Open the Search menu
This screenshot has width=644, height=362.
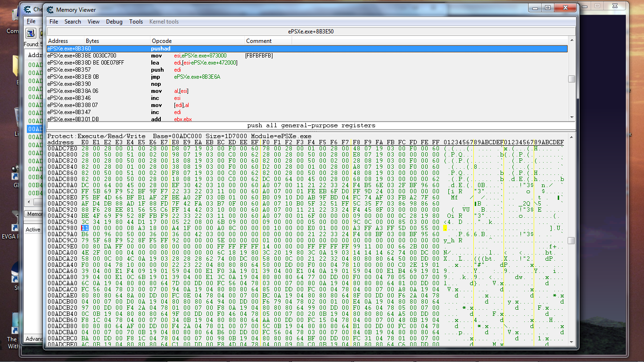click(x=73, y=22)
